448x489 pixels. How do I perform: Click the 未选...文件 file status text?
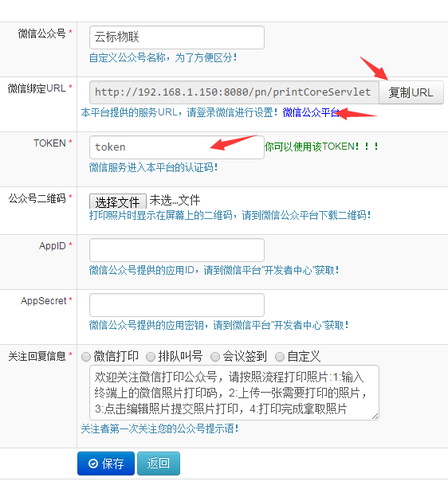pyautogui.click(x=175, y=201)
